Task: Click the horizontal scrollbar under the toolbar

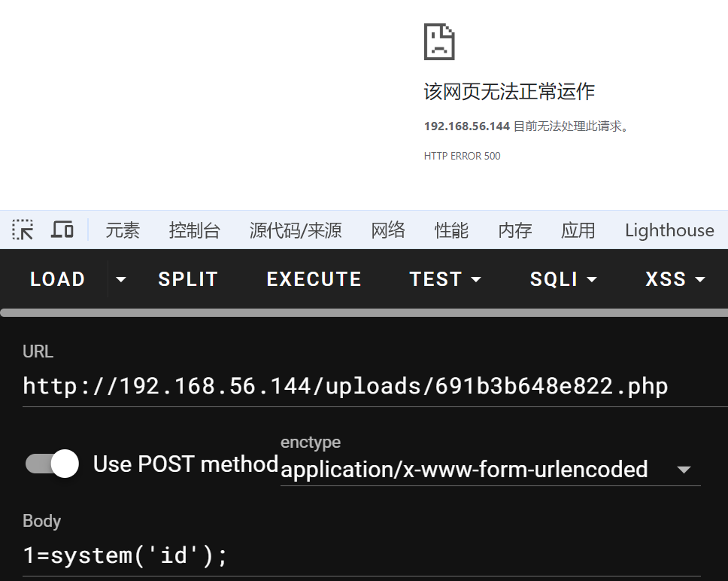Action: 364,312
